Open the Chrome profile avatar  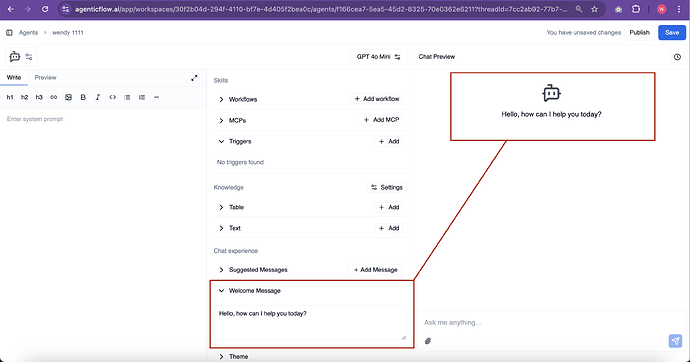pyautogui.click(x=661, y=9)
